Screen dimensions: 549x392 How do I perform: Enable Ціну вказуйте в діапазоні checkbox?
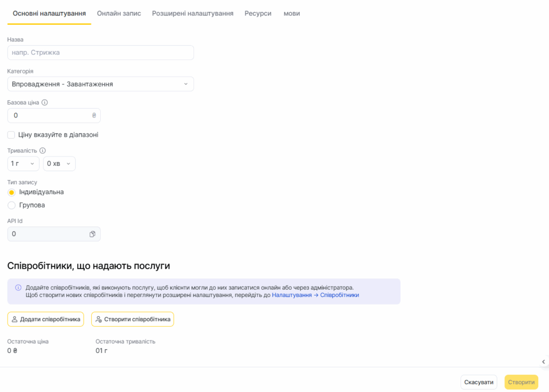click(x=11, y=135)
